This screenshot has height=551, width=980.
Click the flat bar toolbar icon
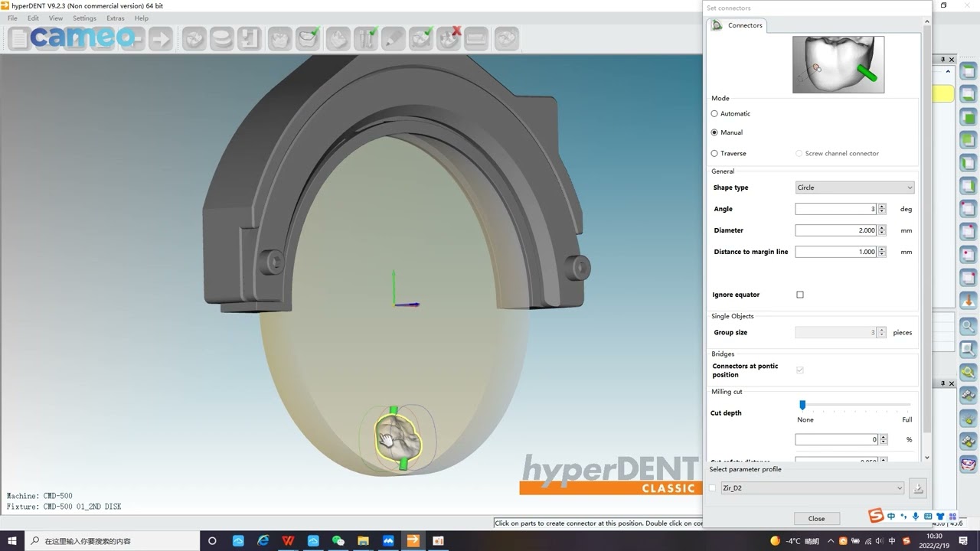pos(476,38)
